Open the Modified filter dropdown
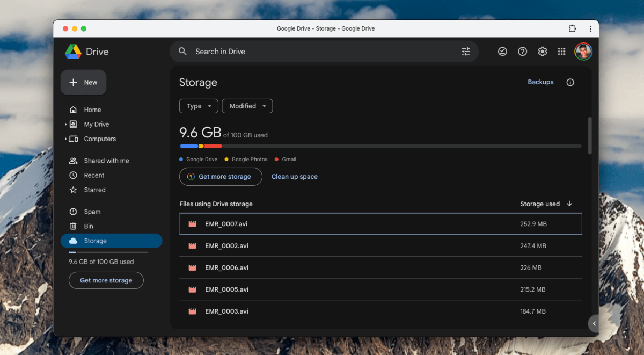Viewport: 644px width, 355px height. coord(247,106)
